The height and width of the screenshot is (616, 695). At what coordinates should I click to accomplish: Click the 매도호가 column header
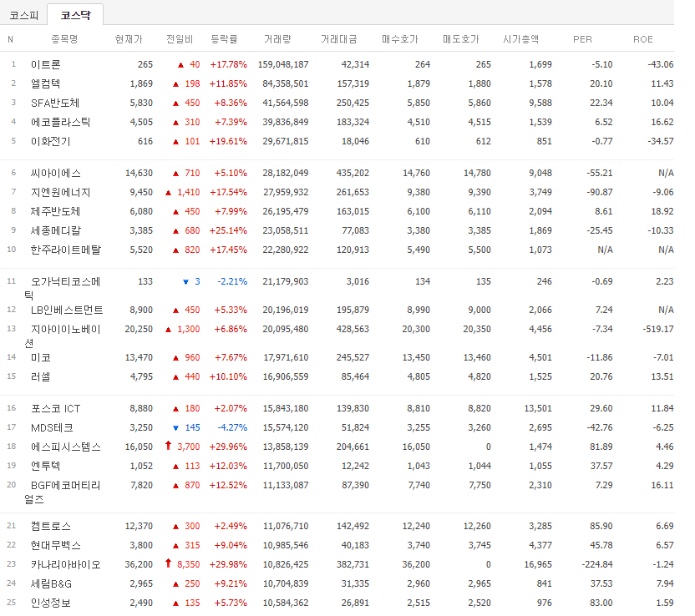(461, 39)
